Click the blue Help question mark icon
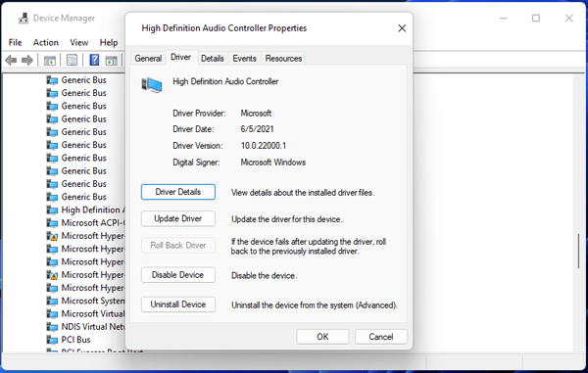The width and height of the screenshot is (588, 373). click(94, 60)
